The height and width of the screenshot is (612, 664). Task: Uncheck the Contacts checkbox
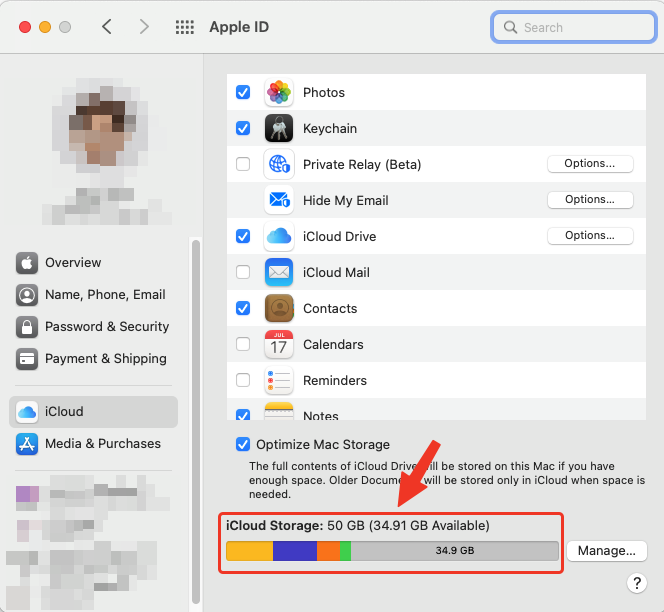[x=243, y=308]
